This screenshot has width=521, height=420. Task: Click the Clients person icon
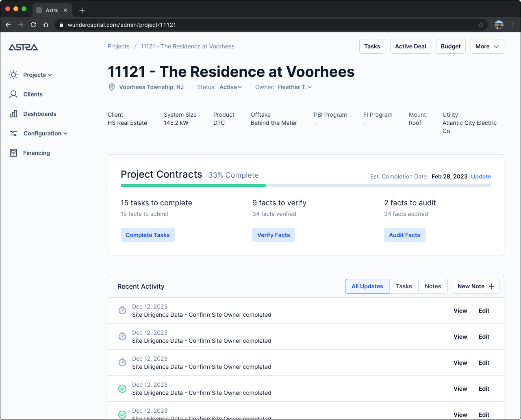(13, 94)
